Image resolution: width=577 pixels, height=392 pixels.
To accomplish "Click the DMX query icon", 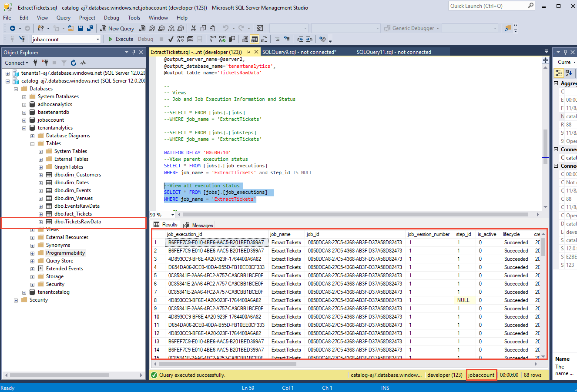I will click(161, 28).
